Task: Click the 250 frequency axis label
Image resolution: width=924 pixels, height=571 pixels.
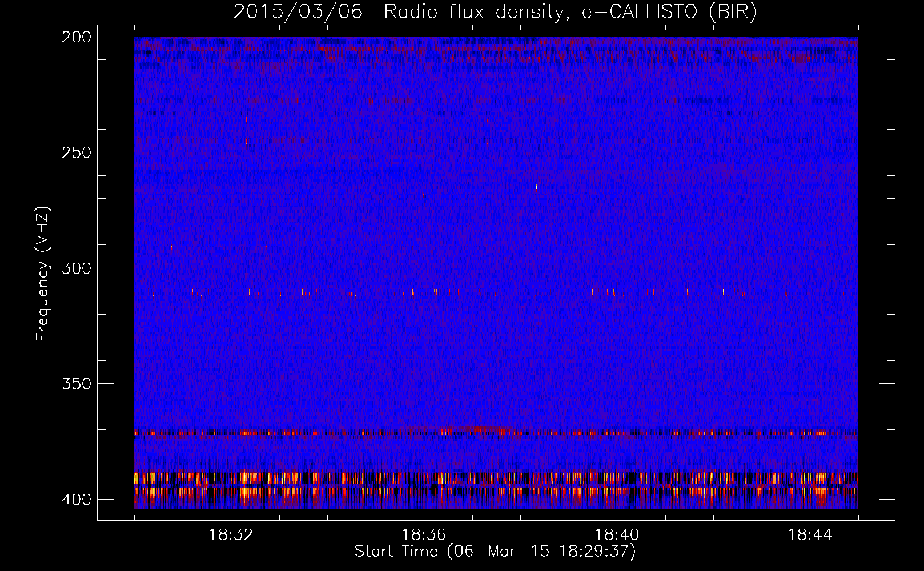Action: [76, 152]
